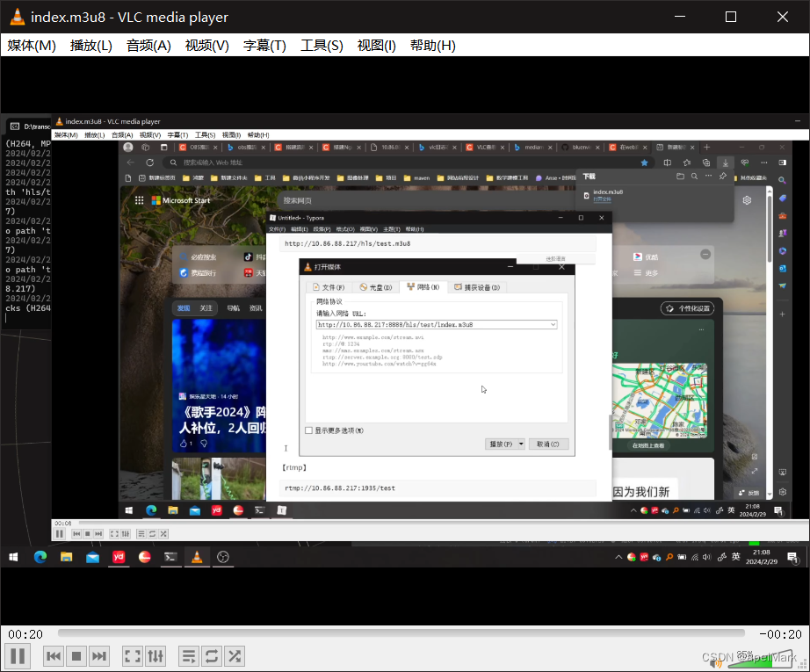Select 捕获设备(D) tab in recorded dialog
The height and width of the screenshot is (672, 810).
[477, 287]
